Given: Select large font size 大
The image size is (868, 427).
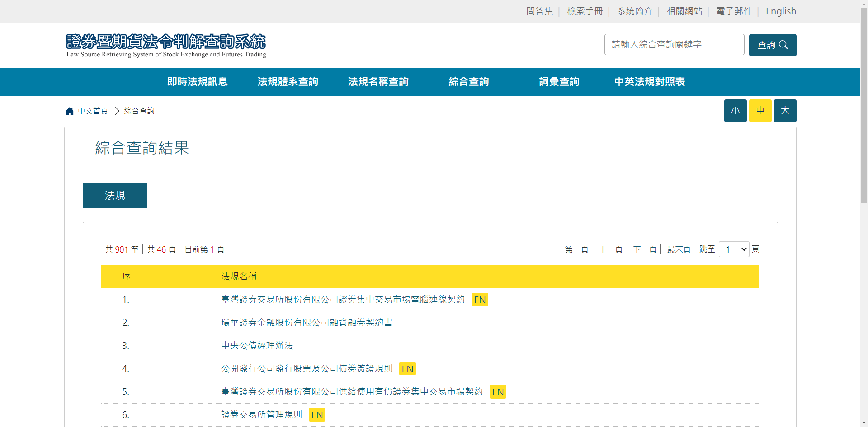Looking at the screenshot, I should [785, 111].
